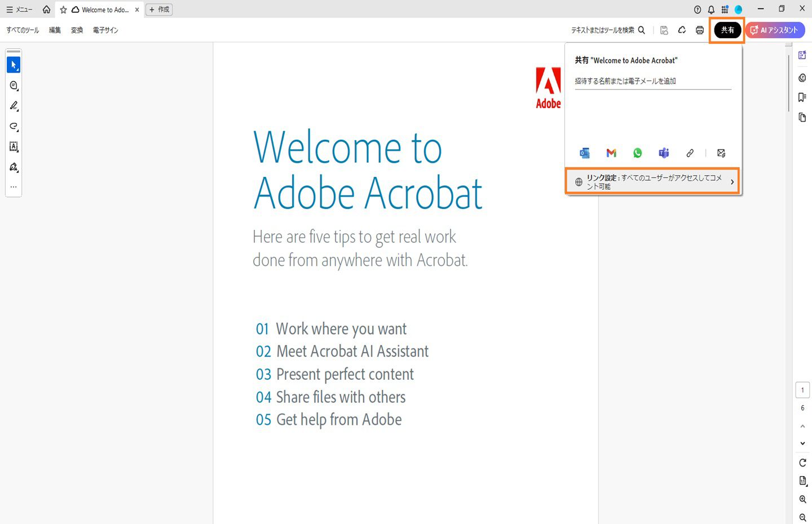Viewport: 812px width, 524px height.
Task: Expand the リンク設定 link settings row
Action: (652, 181)
